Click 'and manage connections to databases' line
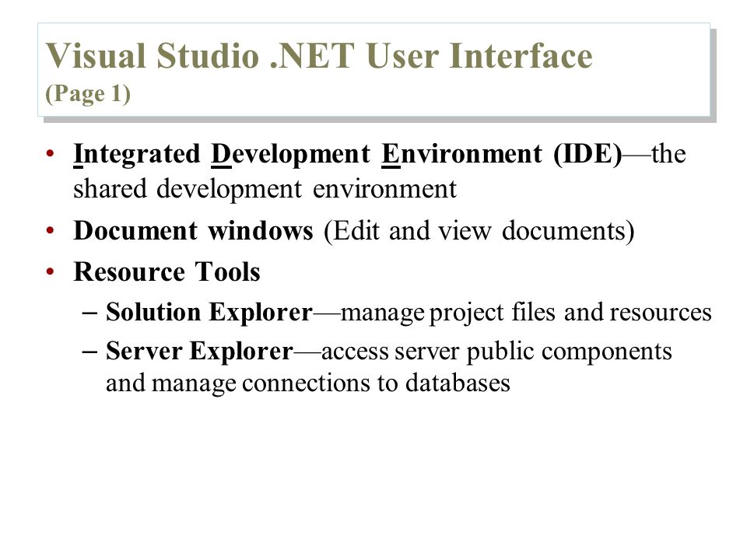 tap(308, 383)
